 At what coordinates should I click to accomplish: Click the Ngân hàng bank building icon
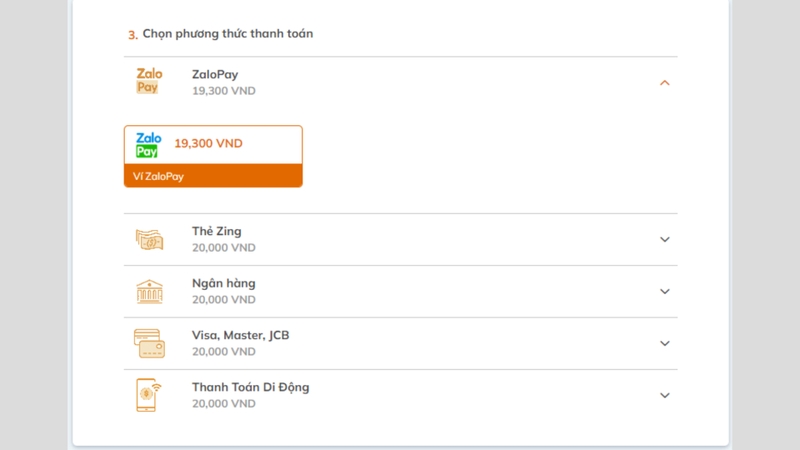click(x=149, y=291)
